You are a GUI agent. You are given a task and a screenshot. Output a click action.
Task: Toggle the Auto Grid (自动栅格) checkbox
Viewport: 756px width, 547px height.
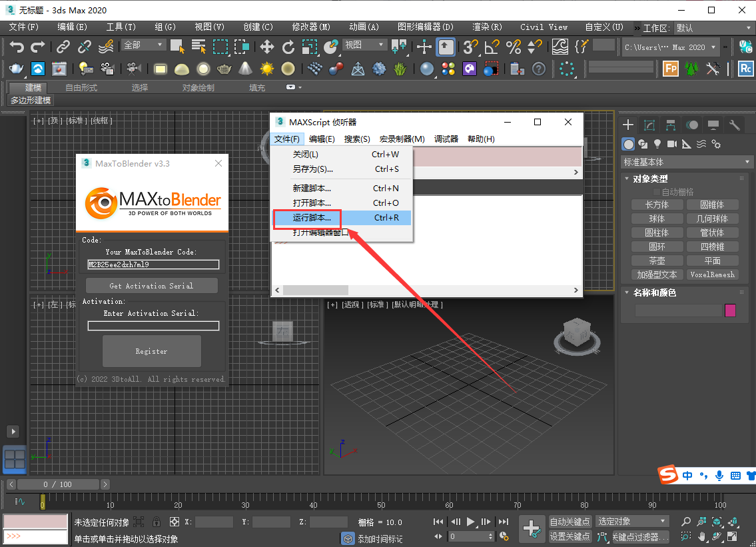[655, 192]
